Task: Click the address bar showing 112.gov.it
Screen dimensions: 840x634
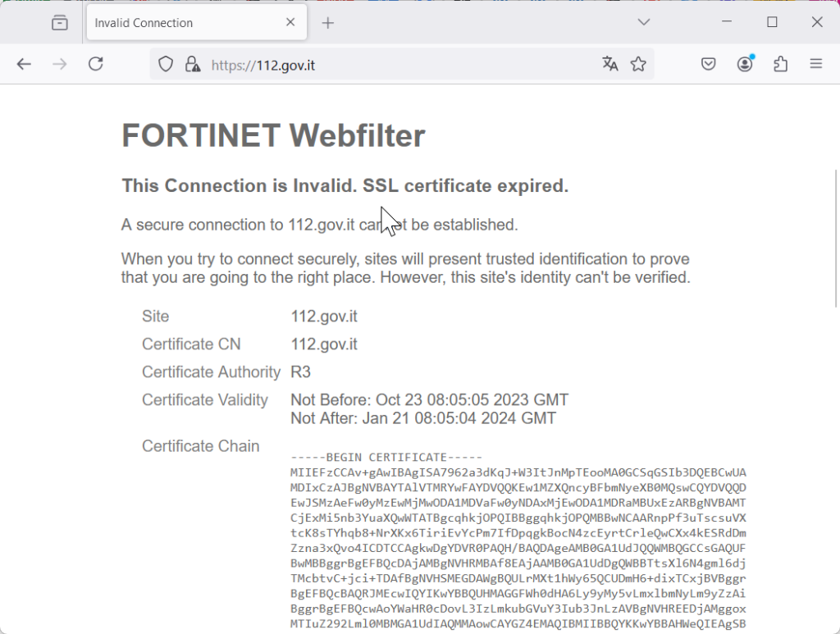Action: [394, 65]
